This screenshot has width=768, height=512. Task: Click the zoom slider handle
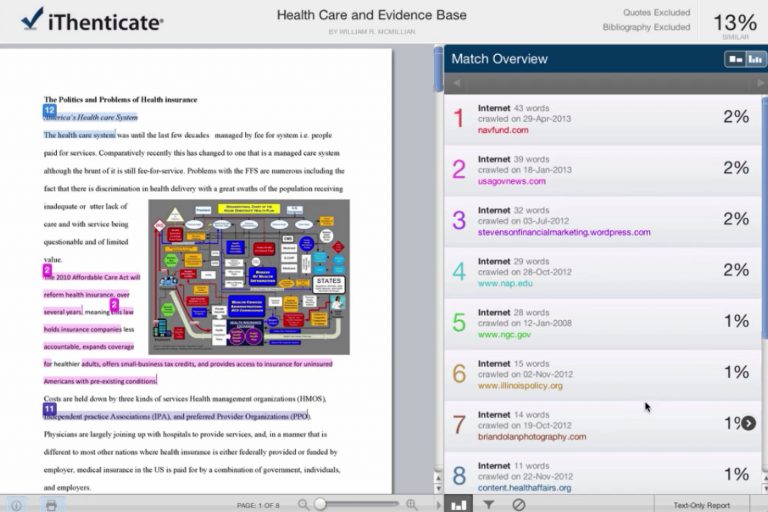320,505
